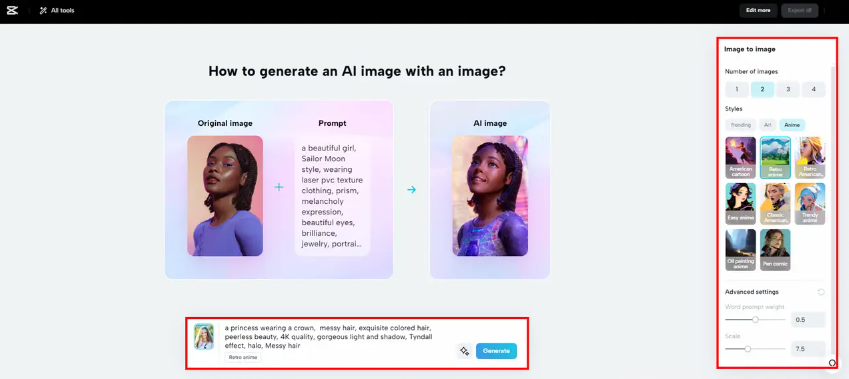Click the 'How to generate an AI image' heading

tap(357, 71)
